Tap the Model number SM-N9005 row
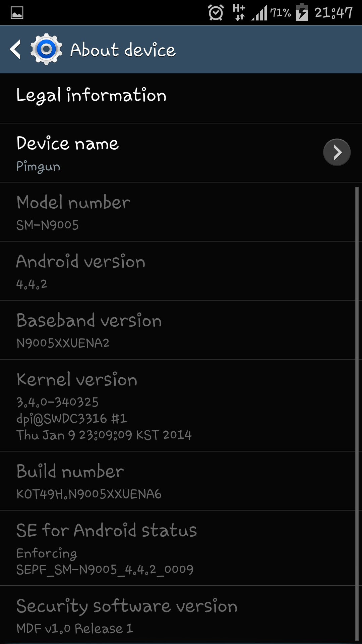Image resolution: width=362 pixels, height=644 pixels. [x=177, y=212]
